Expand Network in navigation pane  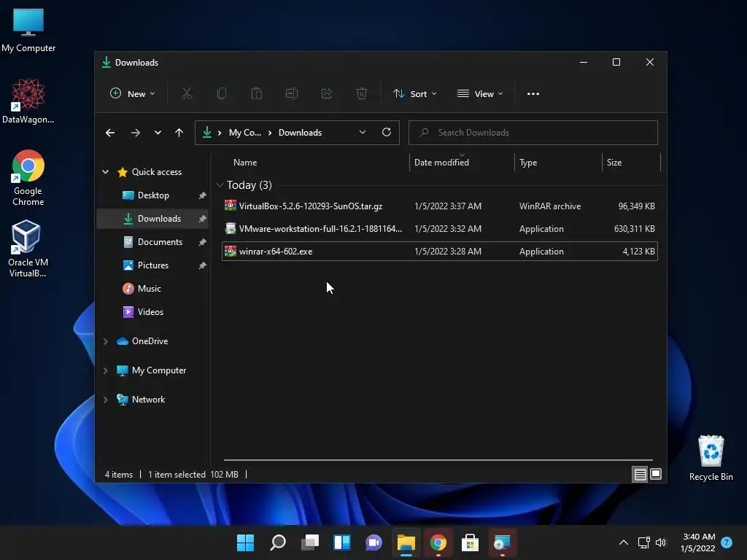pos(105,400)
